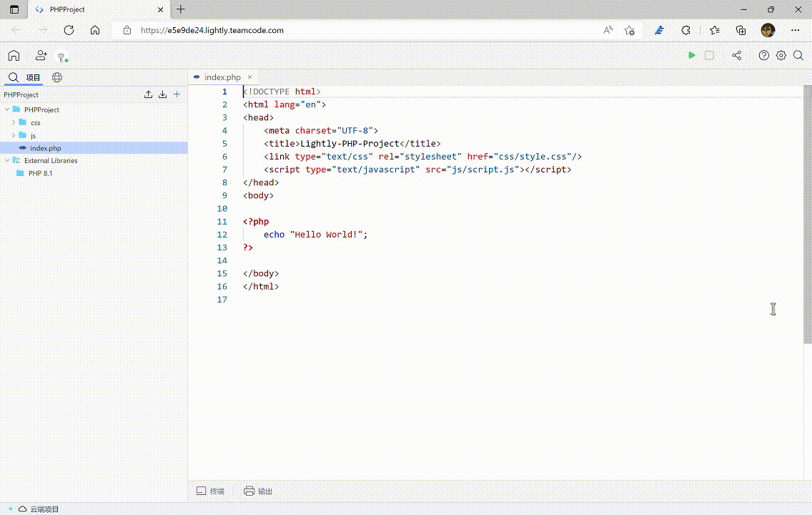Activate the read aloud icon
The image size is (812, 515).
pos(608,30)
